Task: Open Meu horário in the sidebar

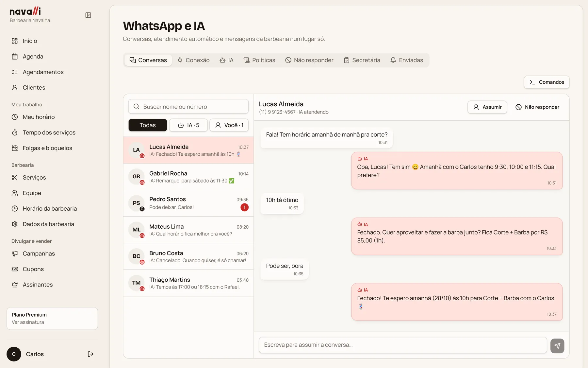Action: (x=52, y=117)
